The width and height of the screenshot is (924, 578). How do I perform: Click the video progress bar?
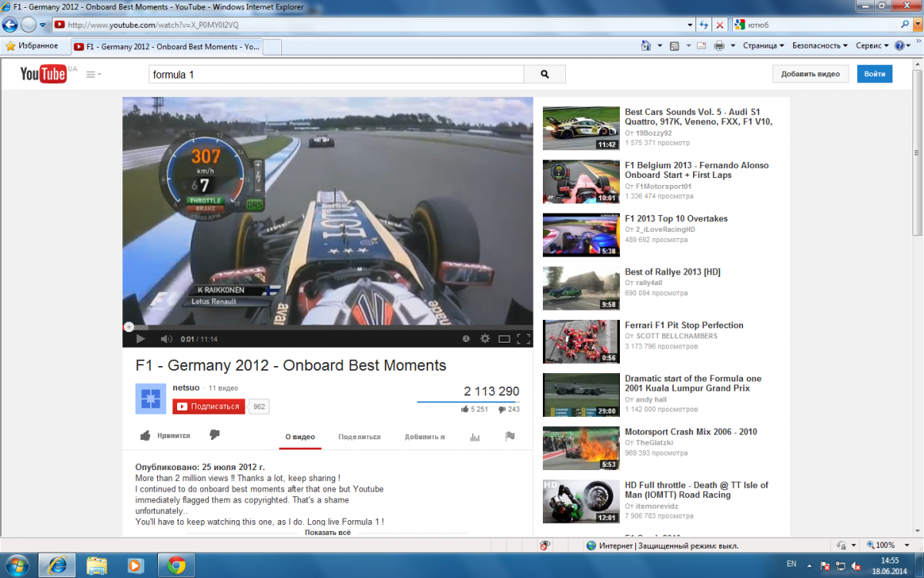click(x=327, y=327)
